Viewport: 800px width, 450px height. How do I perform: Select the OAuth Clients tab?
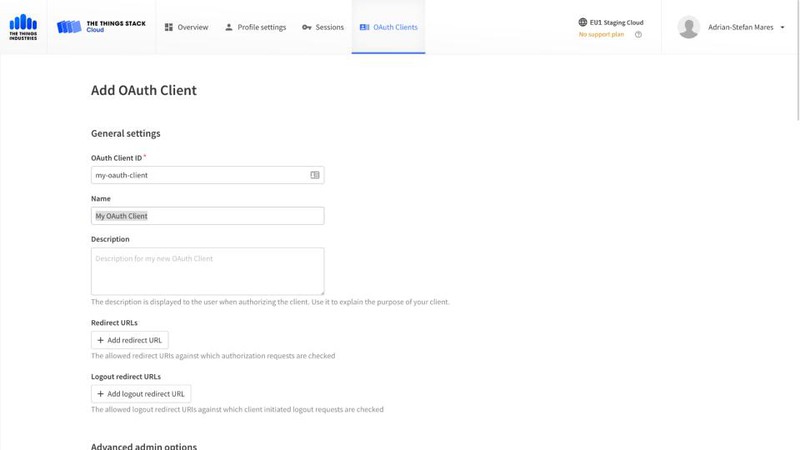click(388, 28)
